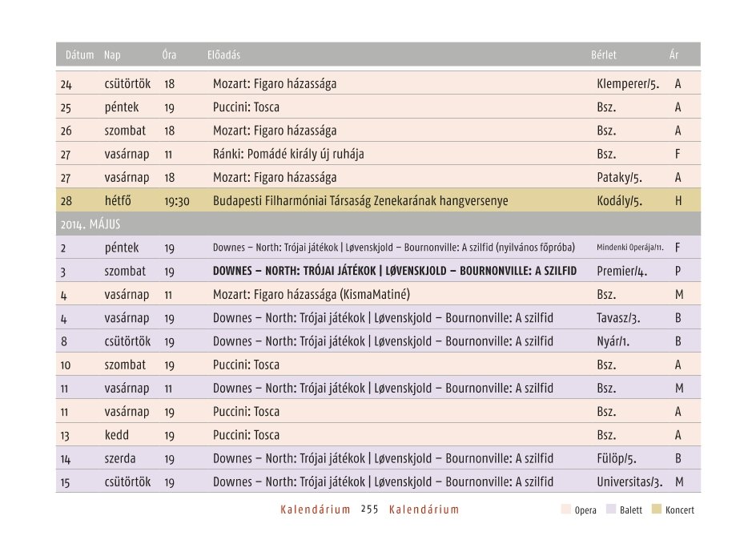756x544 pixels.
Task: Click the 19:30 time cell
Action: pos(176,201)
